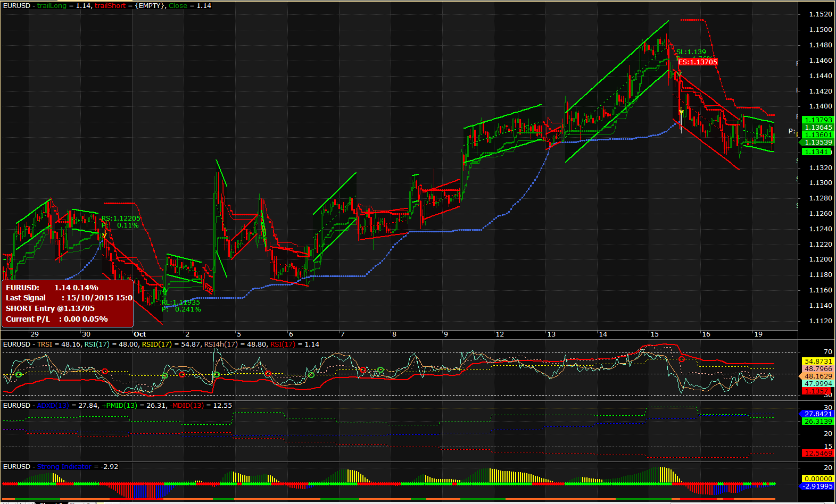Select the red ES:1.13705 price label

click(x=698, y=62)
